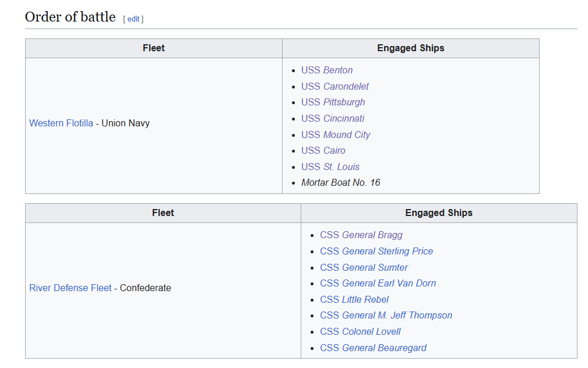
Task: Select the USS Mound City link
Action: pos(336,135)
